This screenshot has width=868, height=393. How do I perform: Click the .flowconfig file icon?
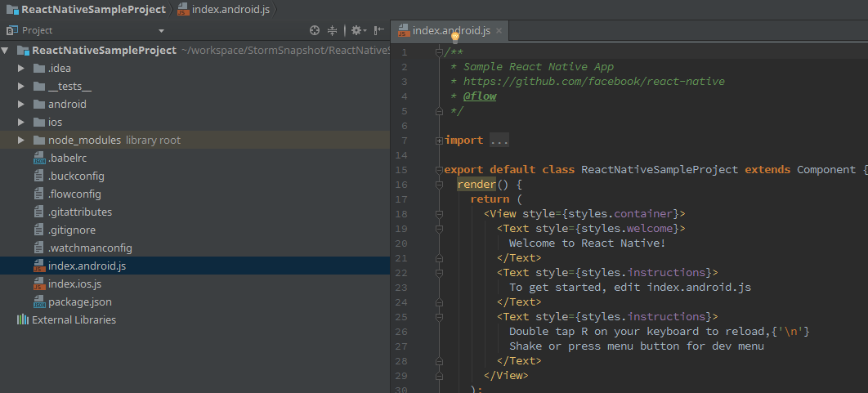coord(38,194)
